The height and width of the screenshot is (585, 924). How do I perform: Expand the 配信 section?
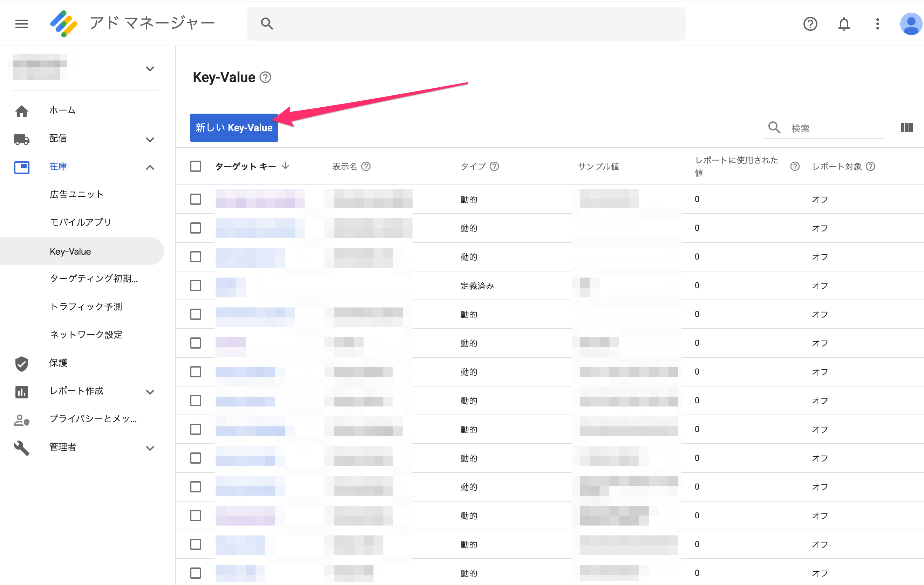click(x=150, y=139)
